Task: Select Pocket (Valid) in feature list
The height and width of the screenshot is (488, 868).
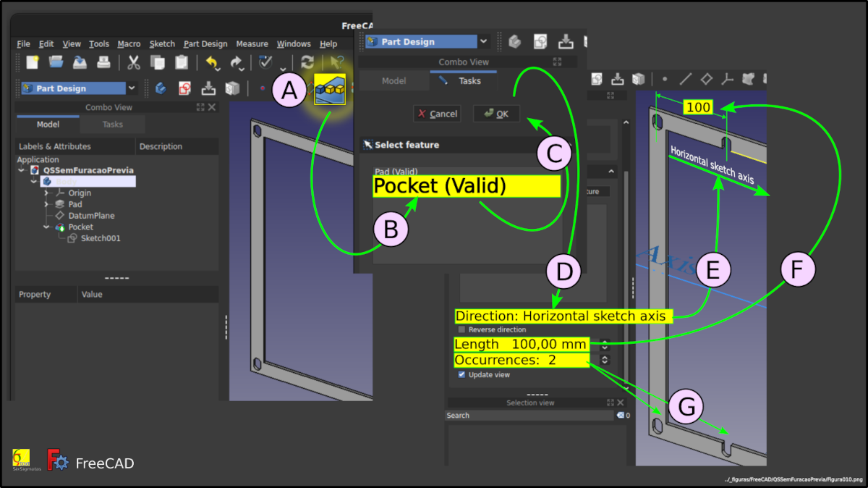Action: (x=466, y=187)
